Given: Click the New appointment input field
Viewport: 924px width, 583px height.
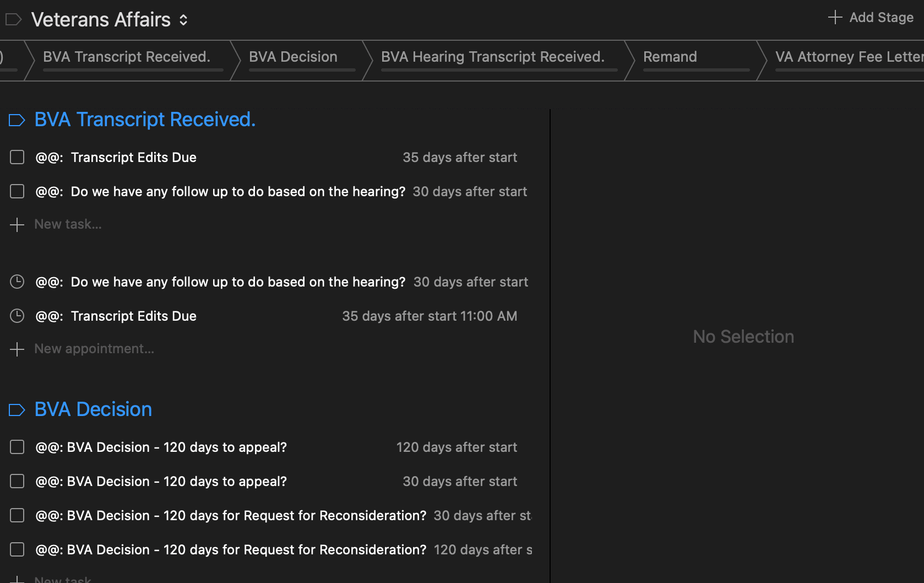Looking at the screenshot, I should 94,349.
